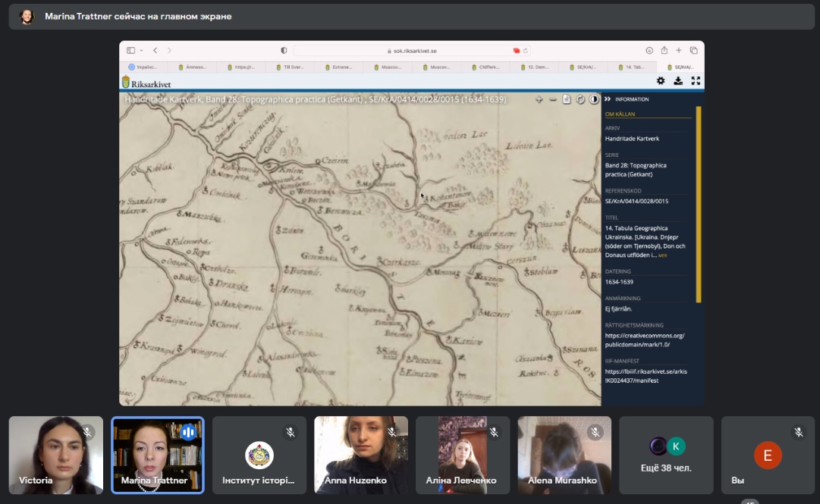Click your own 'Вы' participant tile
This screenshot has width=820, height=504.
[x=768, y=455]
